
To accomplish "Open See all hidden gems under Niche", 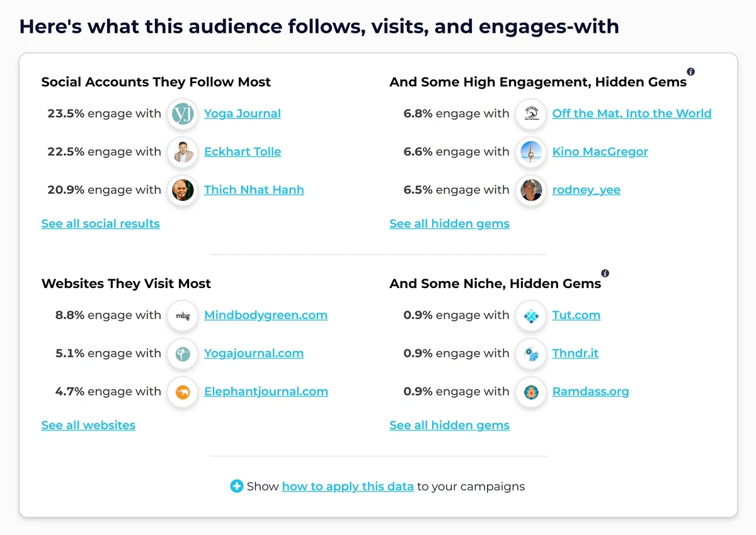I will (x=449, y=425).
